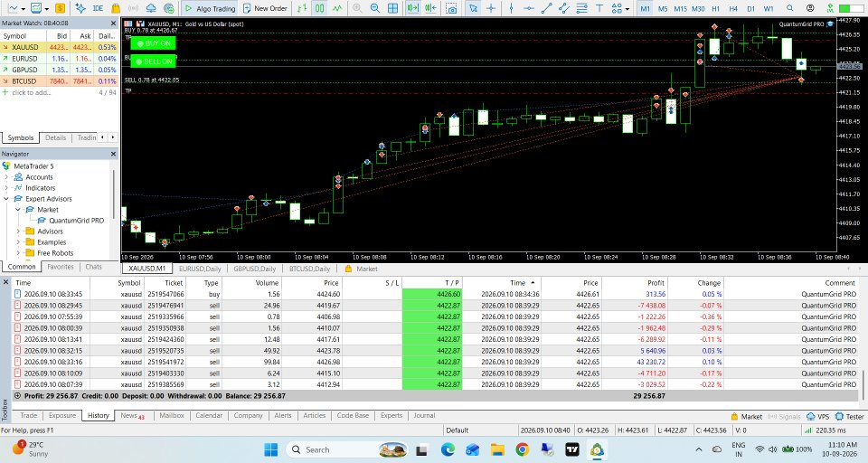Select the cursor arrow tool
The height and width of the screenshot is (463, 868).
(x=473, y=8)
